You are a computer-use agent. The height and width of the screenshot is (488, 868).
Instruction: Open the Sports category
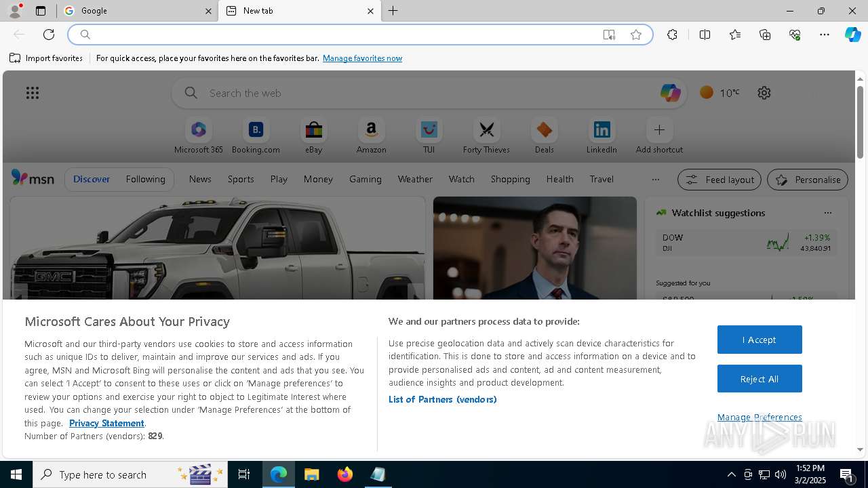click(x=241, y=179)
